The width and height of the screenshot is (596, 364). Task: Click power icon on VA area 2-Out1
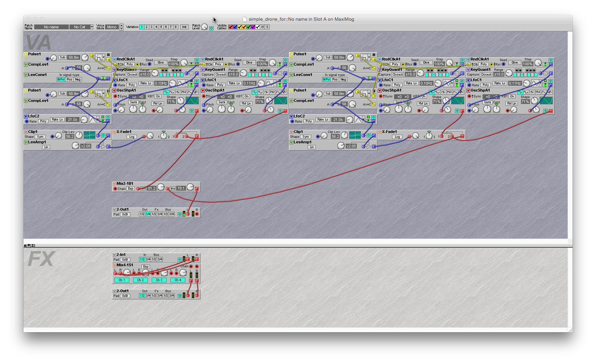[180, 214]
